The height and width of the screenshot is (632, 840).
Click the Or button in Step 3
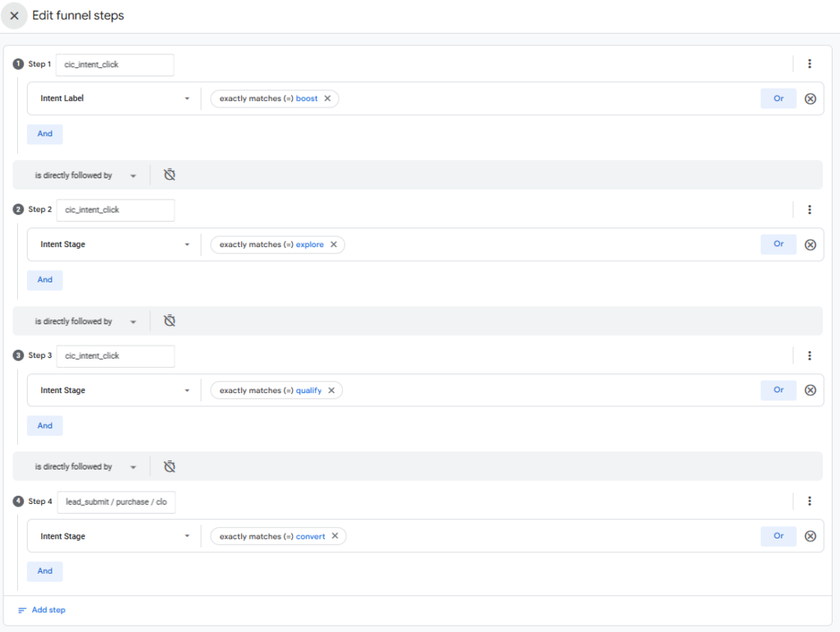click(778, 390)
